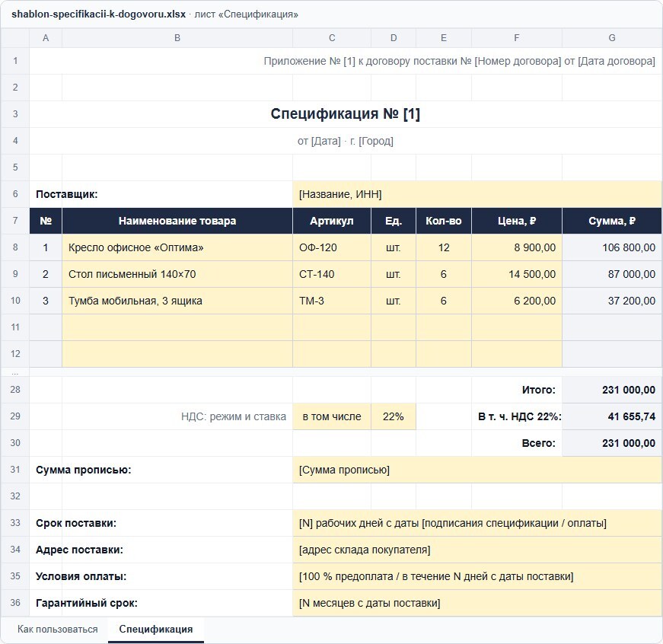Click the «Приложение № [1] к договору поставки» cell

click(346, 61)
